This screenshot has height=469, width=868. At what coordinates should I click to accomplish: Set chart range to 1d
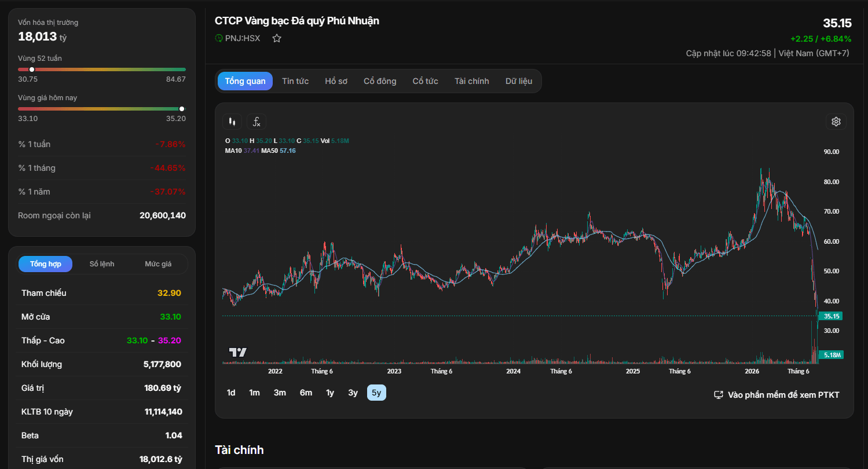click(x=231, y=393)
